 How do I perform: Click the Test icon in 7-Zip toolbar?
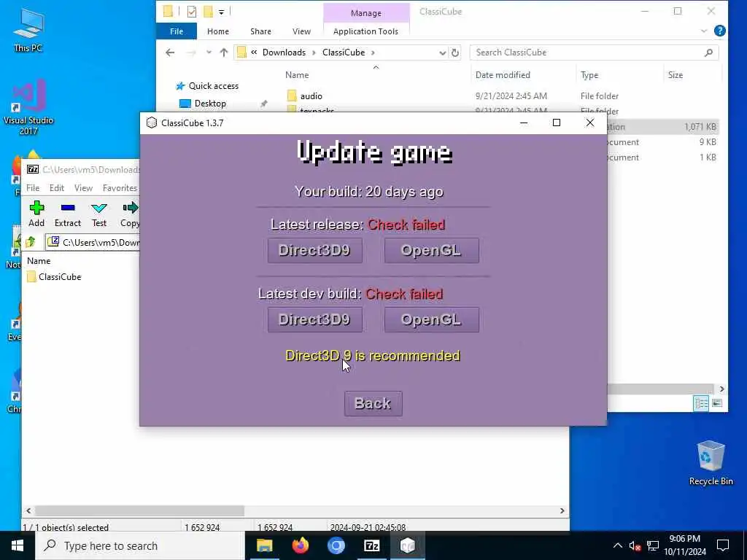pos(99,208)
